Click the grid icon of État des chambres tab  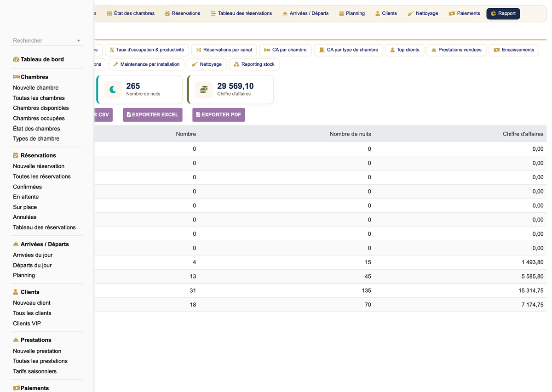pos(109,13)
